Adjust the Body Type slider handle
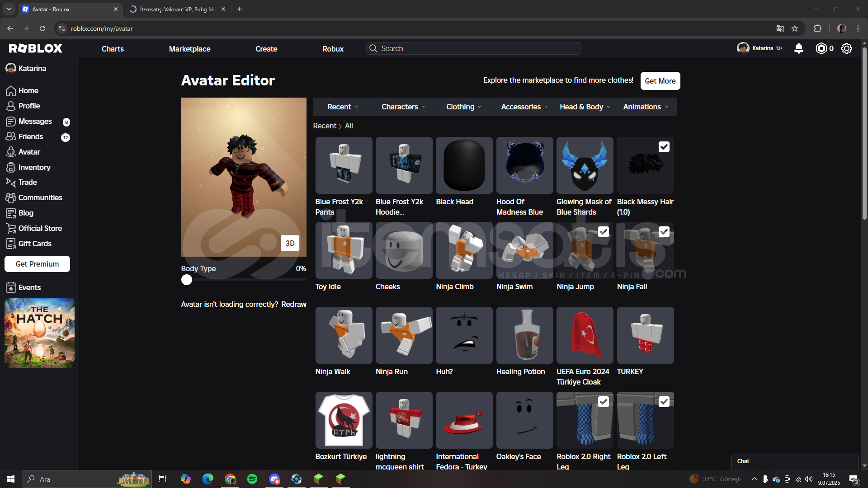 187,280
